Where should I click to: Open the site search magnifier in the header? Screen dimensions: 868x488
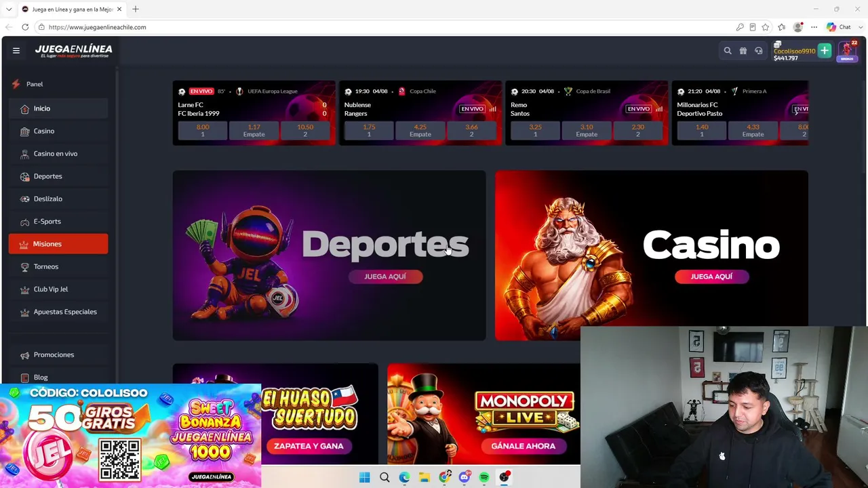point(728,51)
